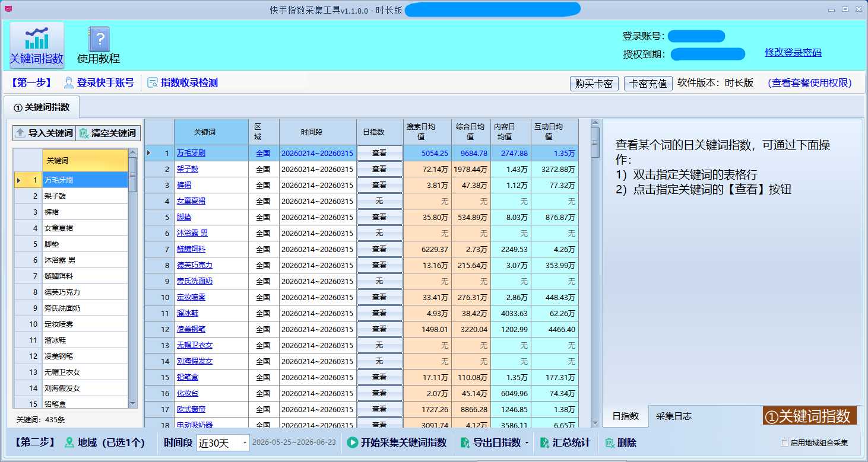Open 凌美钢笔 keyword link in table
Screen dimensions: 868x462
191,329
